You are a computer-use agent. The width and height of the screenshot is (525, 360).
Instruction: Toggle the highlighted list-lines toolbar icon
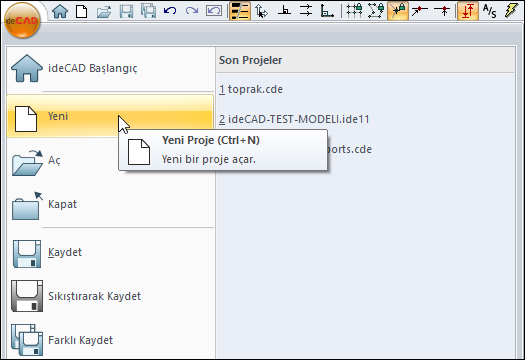point(240,11)
